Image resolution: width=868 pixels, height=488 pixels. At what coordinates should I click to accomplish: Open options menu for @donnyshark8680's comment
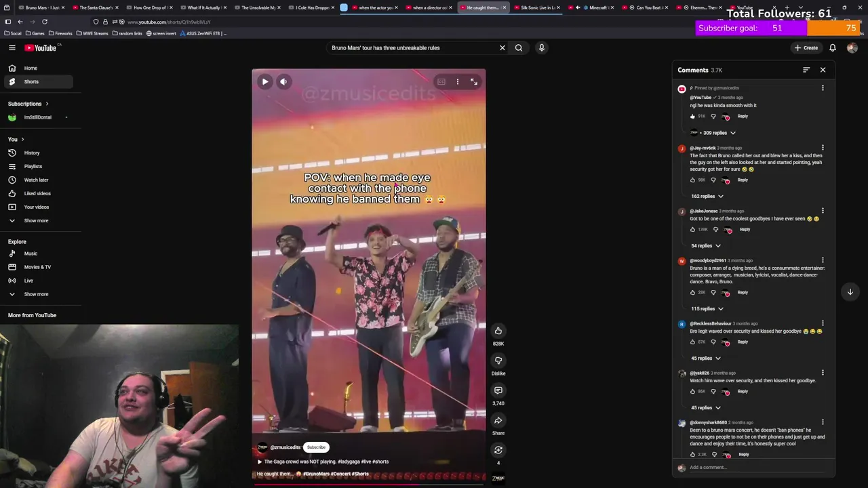pyautogui.click(x=823, y=422)
